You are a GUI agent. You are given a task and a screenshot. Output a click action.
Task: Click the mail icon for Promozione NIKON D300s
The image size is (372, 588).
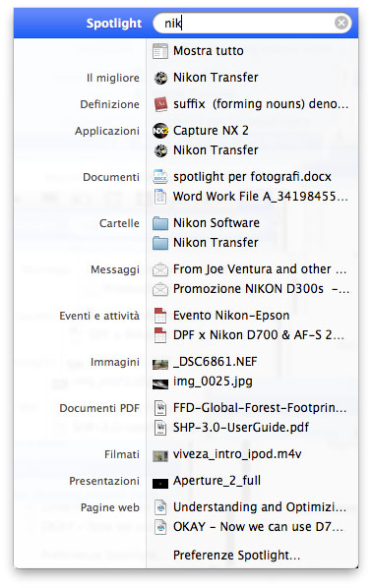pyautogui.click(x=160, y=289)
